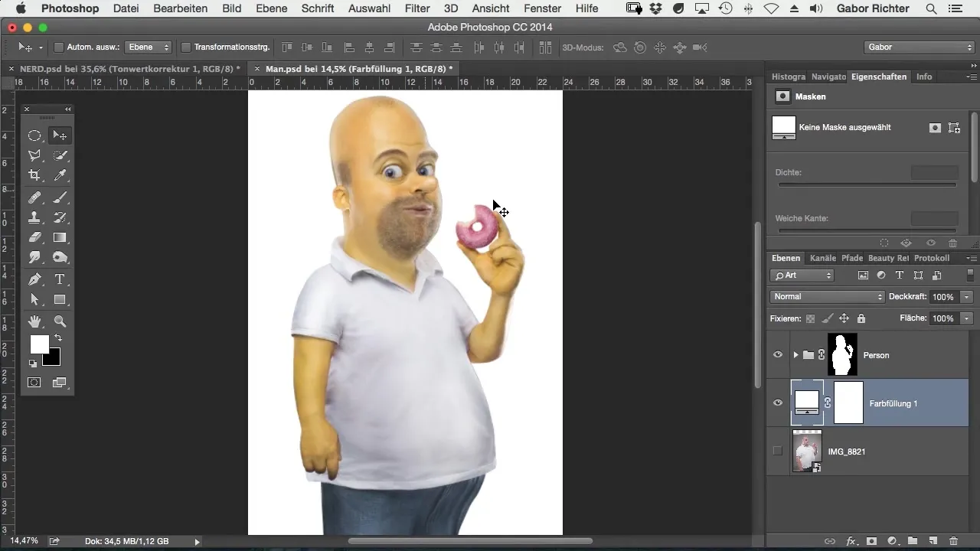This screenshot has height=551, width=980.
Task: Open the Layers panel flyout menu
Action: coord(972,259)
